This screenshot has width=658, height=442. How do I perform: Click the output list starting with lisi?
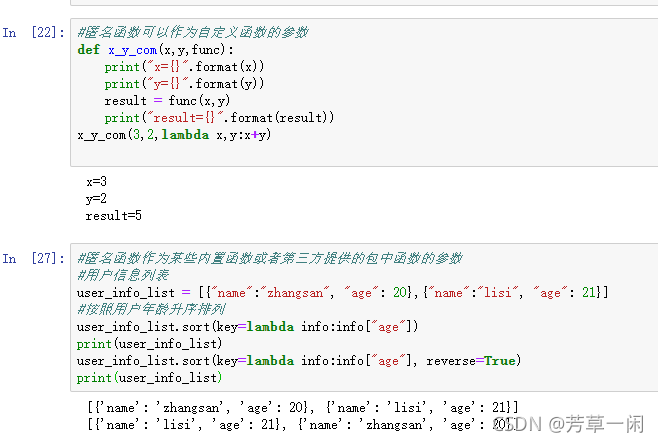click(300, 425)
